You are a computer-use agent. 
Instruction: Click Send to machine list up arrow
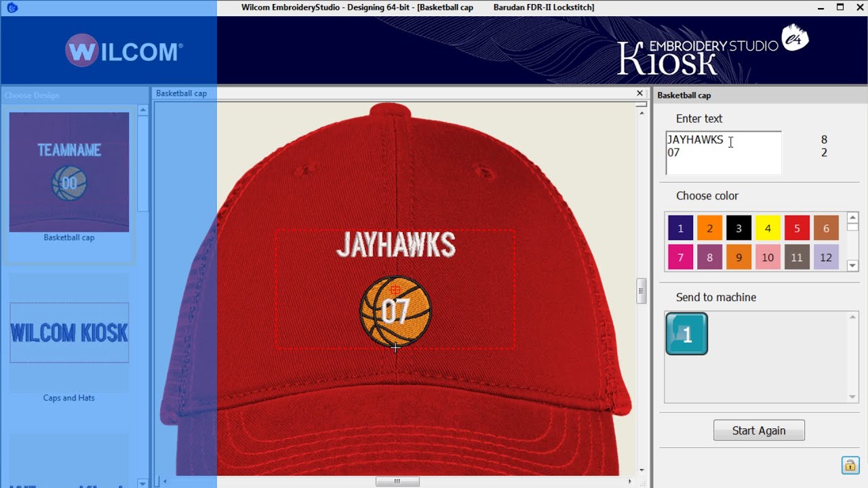tap(853, 317)
